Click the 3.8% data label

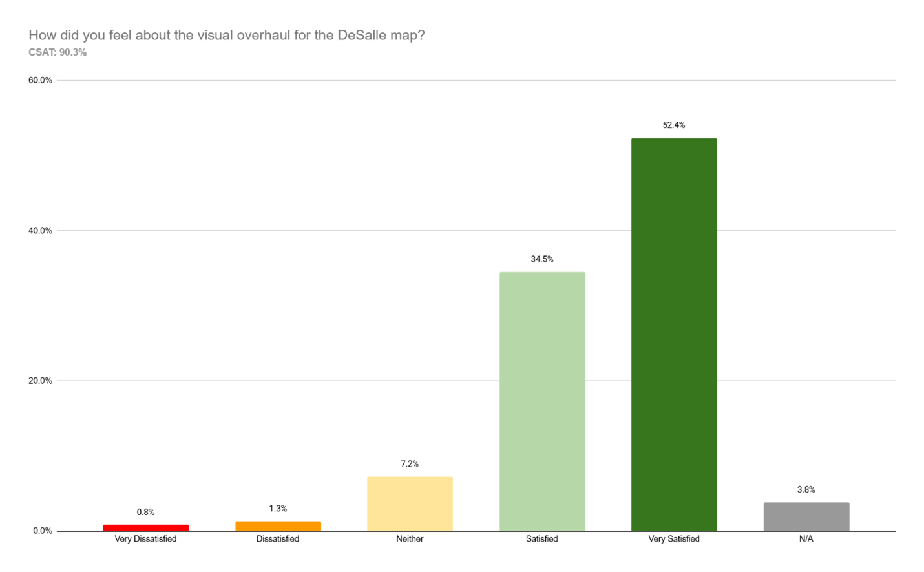coord(806,489)
